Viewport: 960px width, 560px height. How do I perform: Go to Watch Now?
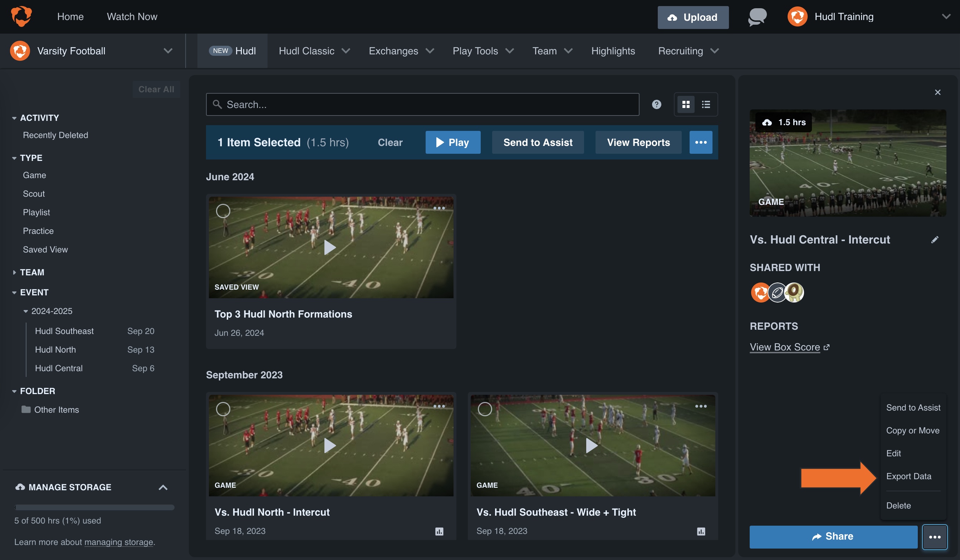coord(132,17)
